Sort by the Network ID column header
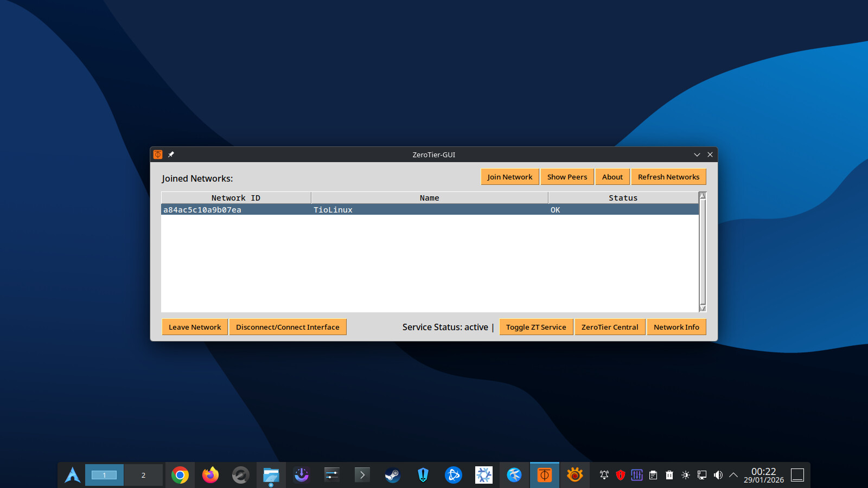The height and width of the screenshot is (488, 868). [x=236, y=198]
